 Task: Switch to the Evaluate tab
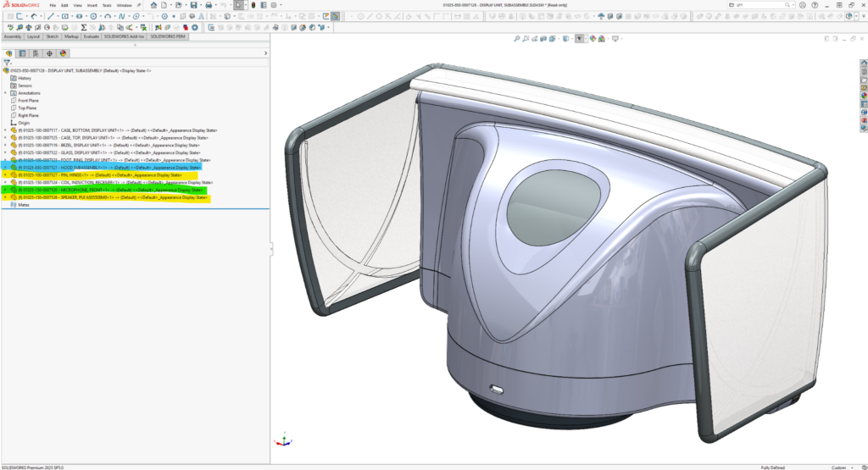click(92, 36)
